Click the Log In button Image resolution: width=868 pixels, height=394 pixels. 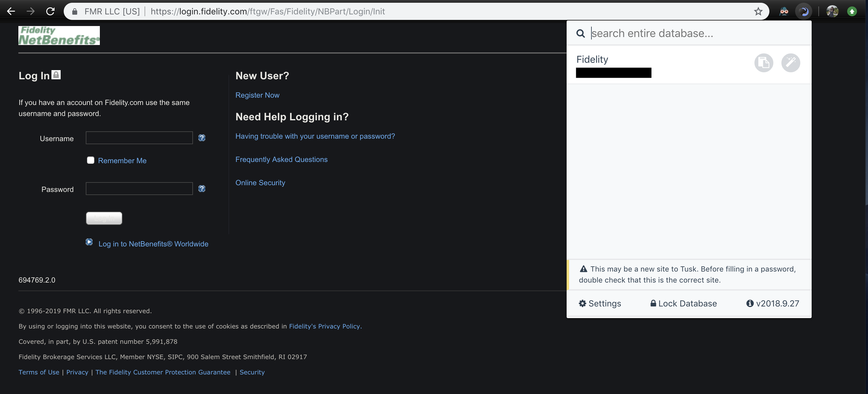point(104,218)
